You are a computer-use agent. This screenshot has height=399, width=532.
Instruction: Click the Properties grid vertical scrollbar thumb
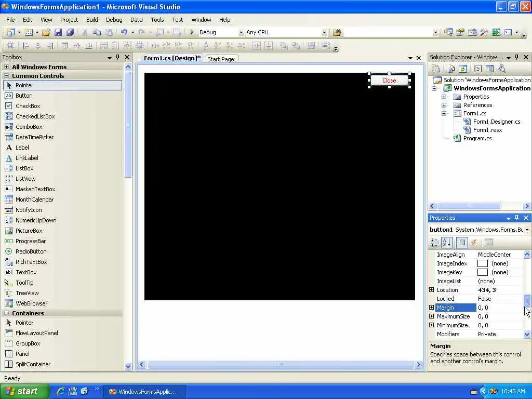point(527,301)
